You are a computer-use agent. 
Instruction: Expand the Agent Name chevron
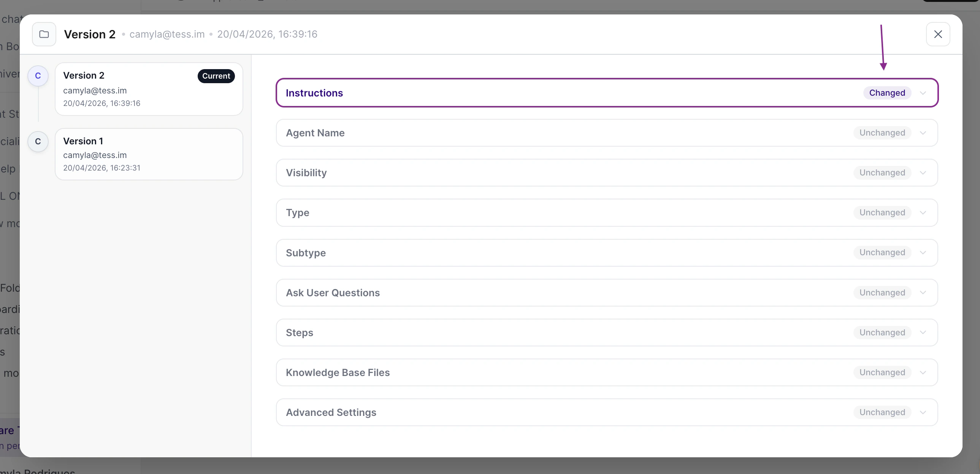(923, 133)
